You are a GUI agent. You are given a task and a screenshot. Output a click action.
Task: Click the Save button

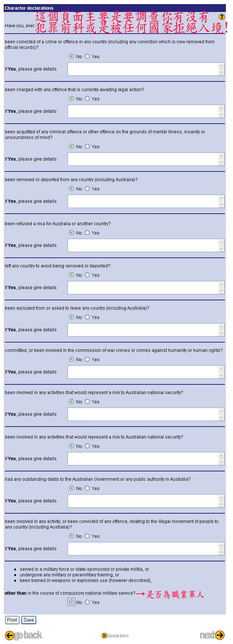(x=28, y=620)
